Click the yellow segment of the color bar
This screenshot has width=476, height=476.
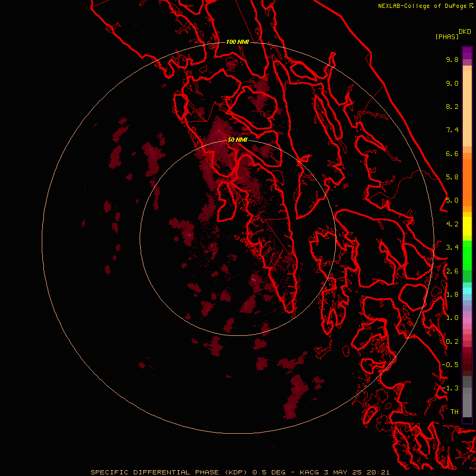click(467, 226)
